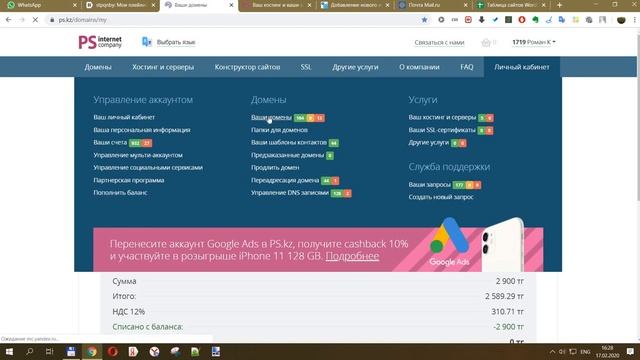
Task: Open the Конструктор сайтов menu
Action: pos(247,67)
